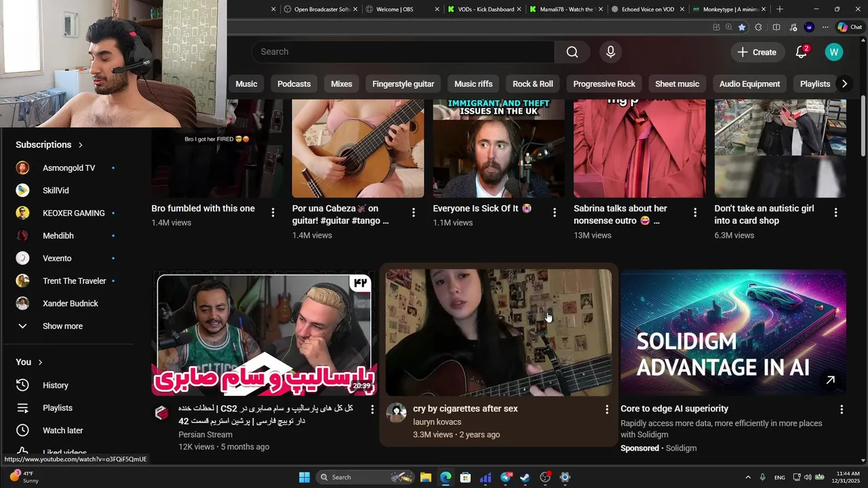The height and width of the screenshot is (488, 868).
Task: Click the favorites star in address bar
Action: [x=742, y=27]
